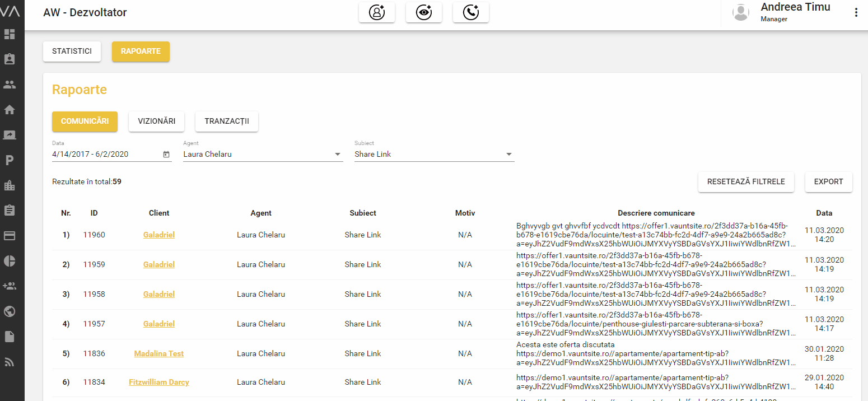This screenshot has width=868, height=401.
Task: Click the globe icon in sidebar
Action: [10, 311]
